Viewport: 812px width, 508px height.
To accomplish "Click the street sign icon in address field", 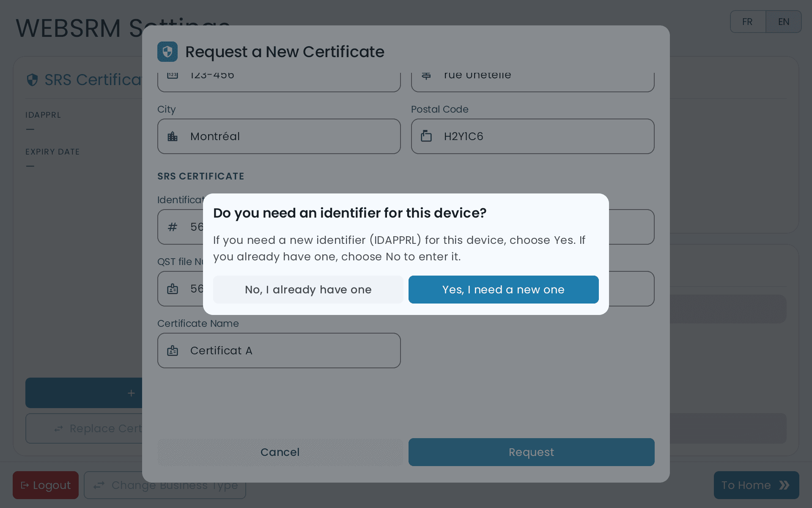I will coord(426,76).
